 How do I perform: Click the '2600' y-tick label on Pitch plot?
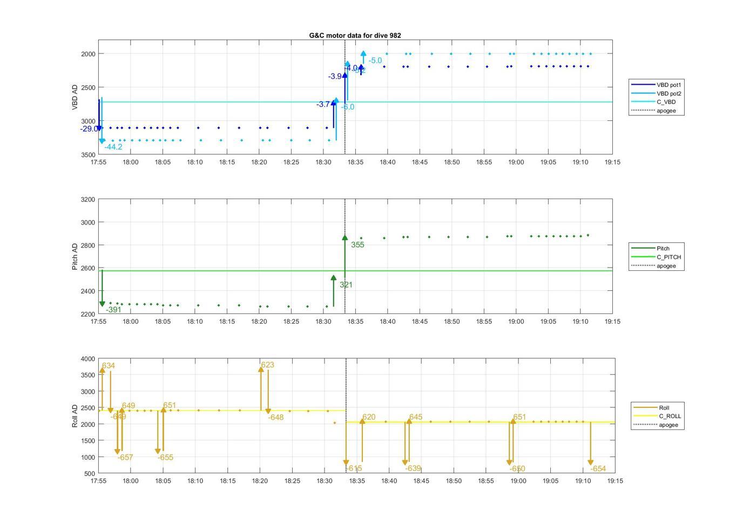pyautogui.click(x=88, y=268)
